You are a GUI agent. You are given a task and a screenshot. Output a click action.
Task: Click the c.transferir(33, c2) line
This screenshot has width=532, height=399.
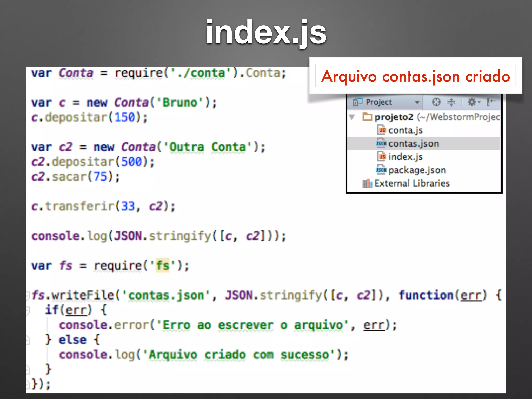pyautogui.click(x=103, y=206)
